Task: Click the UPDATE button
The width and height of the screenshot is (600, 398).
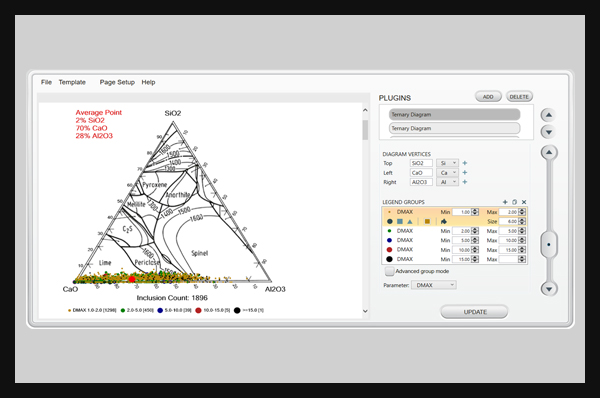Action: (474, 312)
